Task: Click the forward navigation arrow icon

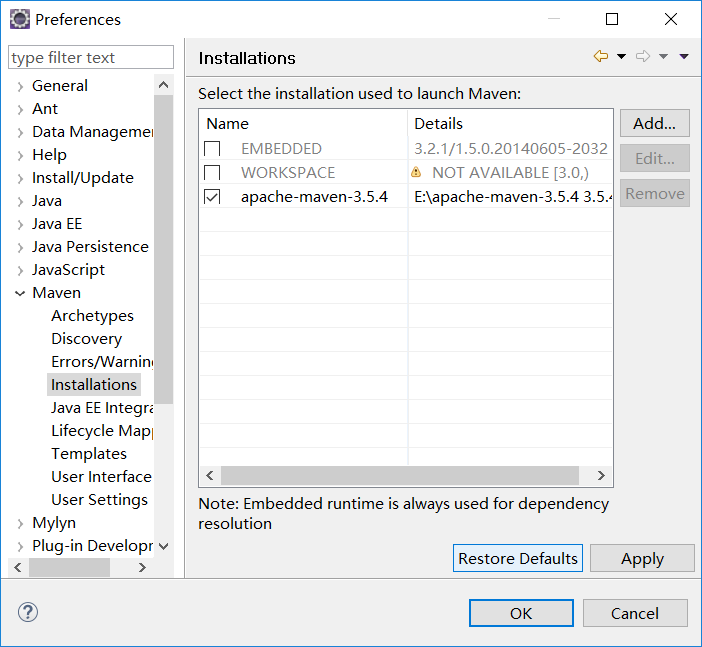Action: pyautogui.click(x=643, y=56)
